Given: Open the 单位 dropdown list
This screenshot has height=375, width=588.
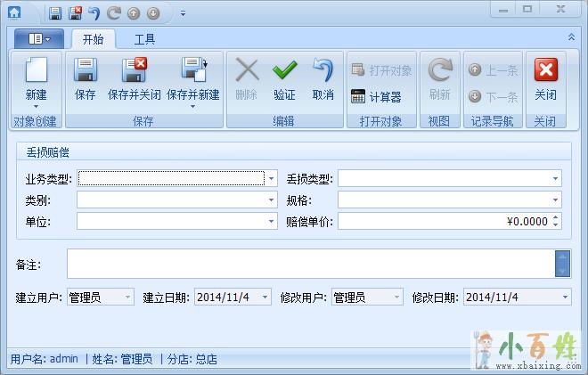Looking at the screenshot, I should pos(272,221).
